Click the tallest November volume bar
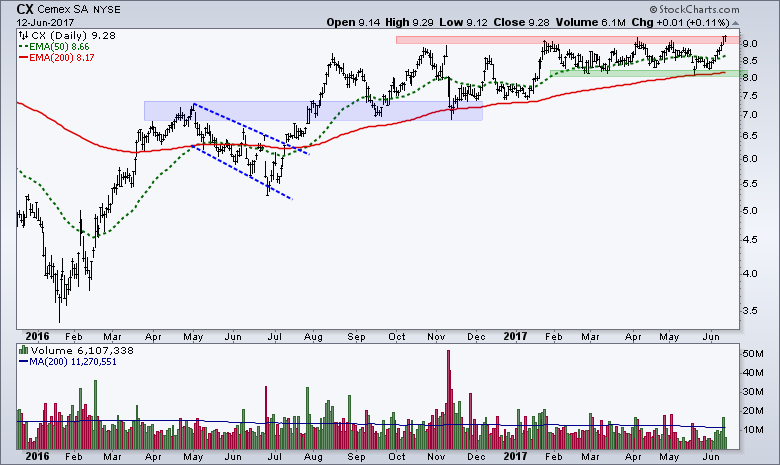780x465 pixels. (449, 400)
